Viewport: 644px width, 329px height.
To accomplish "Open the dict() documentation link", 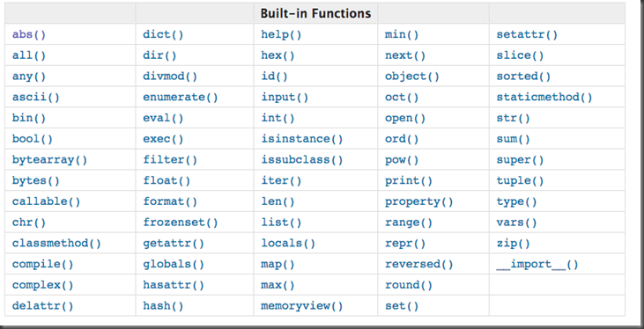I will coord(163,35).
